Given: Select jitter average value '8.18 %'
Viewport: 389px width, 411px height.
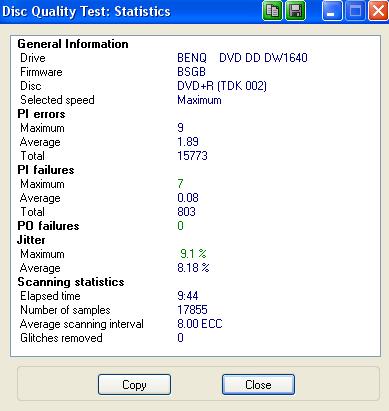Looking at the screenshot, I should [x=193, y=268].
